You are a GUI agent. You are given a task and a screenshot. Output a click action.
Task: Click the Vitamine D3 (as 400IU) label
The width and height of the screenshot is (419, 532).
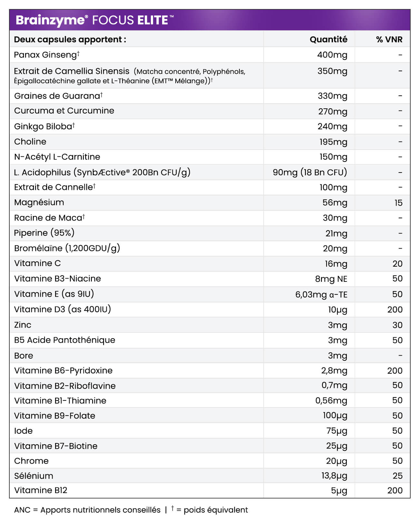pyautogui.click(x=63, y=310)
